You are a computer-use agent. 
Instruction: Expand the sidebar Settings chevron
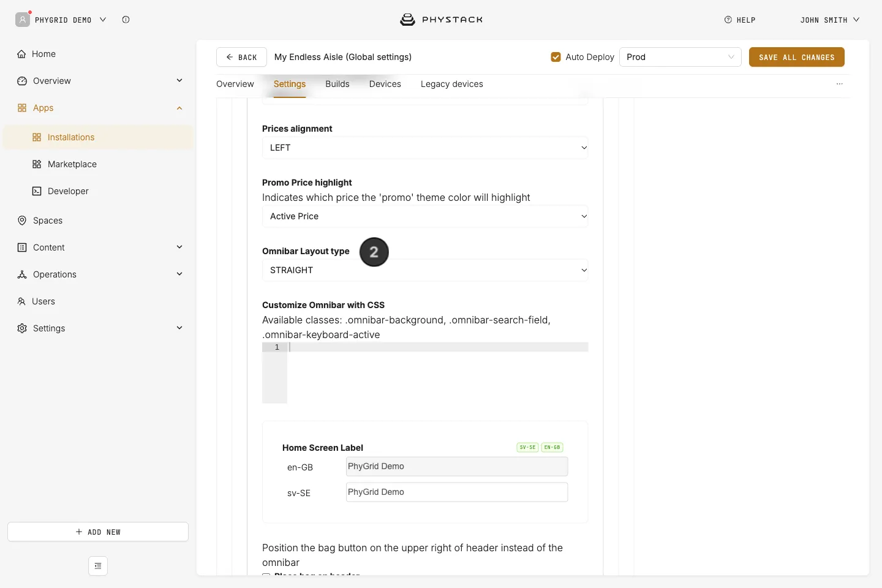[179, 328]
